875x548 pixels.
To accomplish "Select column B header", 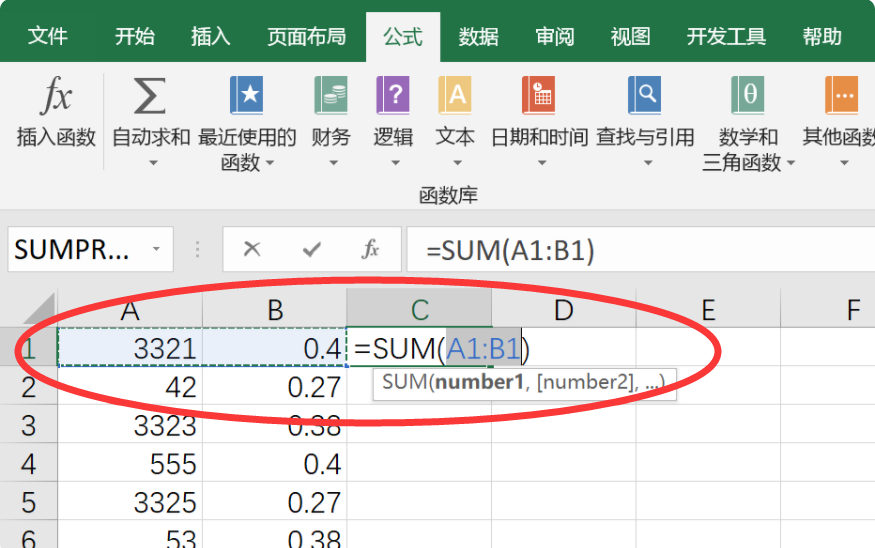I will point(275,309).
